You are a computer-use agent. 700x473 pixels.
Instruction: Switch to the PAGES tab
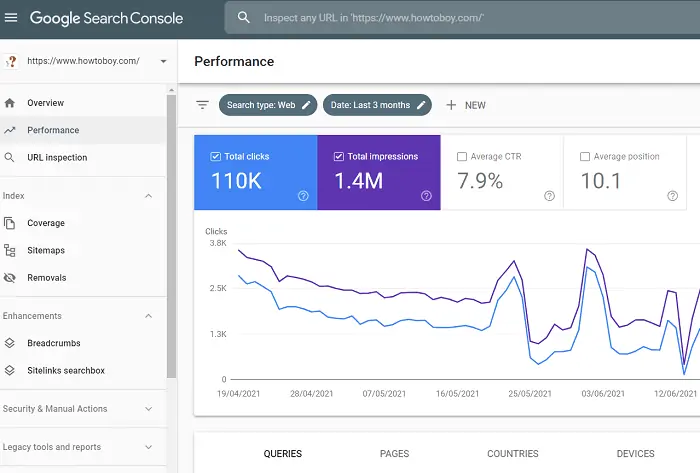coord(394,454)
